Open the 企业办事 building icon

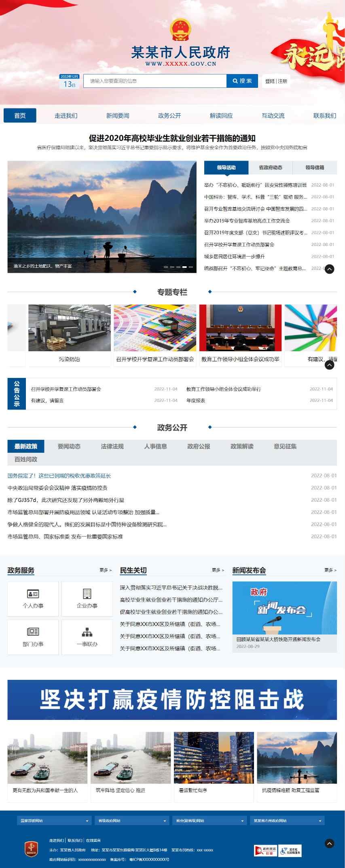(87, 594)
